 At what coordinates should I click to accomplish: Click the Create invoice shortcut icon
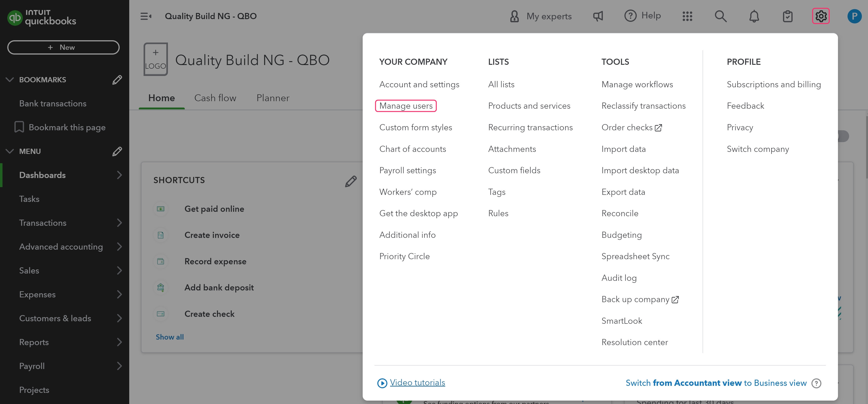161,235
